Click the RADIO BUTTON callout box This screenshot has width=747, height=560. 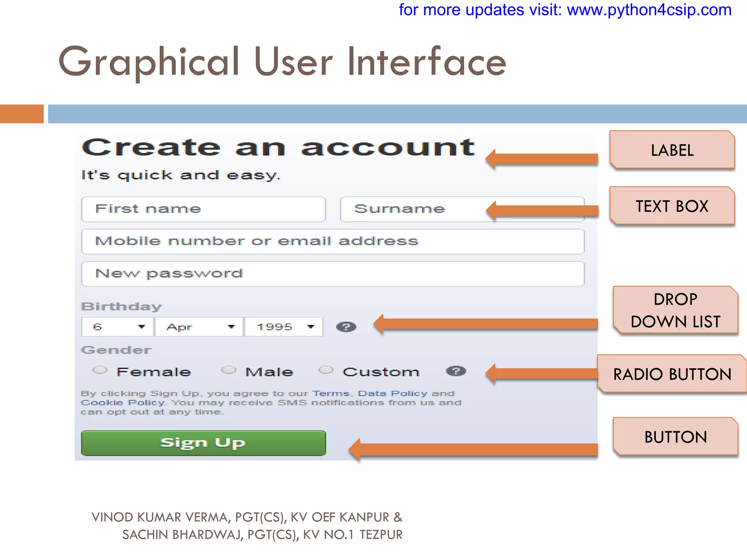672,374
